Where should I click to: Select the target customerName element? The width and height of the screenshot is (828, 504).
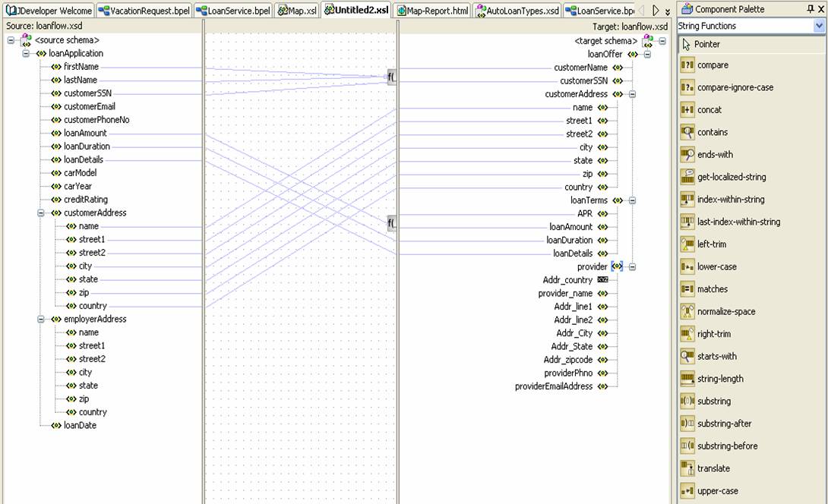(x=580, y=68)
